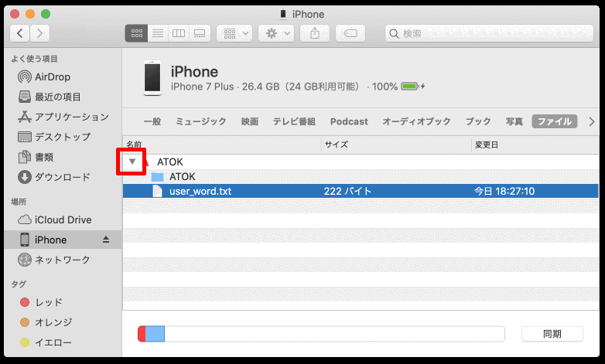The image size is (605, 364).
Task: Sort files by the サイズ column header
Action: [x=395, y=145]
